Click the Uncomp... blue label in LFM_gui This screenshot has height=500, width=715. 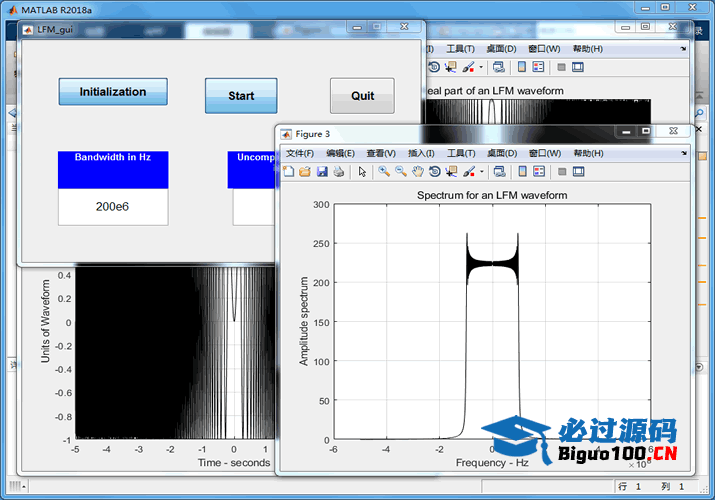[x=253, y=170]
